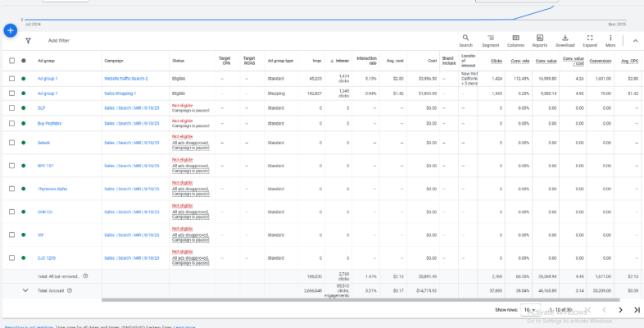Open the Thymosin Alpha ad group link
Image resolution: width=644 pixels, height=328 pixels.
click(x=52, y=189)
